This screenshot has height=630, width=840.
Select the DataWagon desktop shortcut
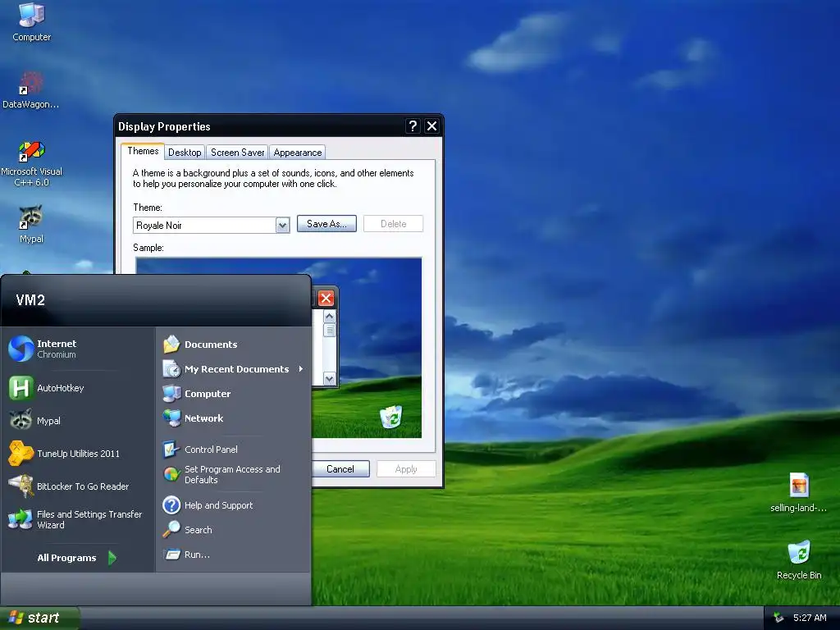(30, 90)
